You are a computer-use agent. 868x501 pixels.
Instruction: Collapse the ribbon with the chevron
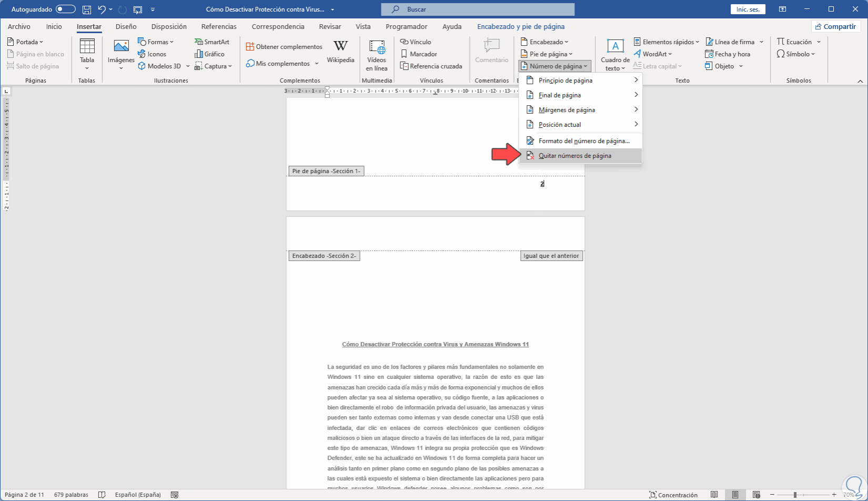click(860, 81)
